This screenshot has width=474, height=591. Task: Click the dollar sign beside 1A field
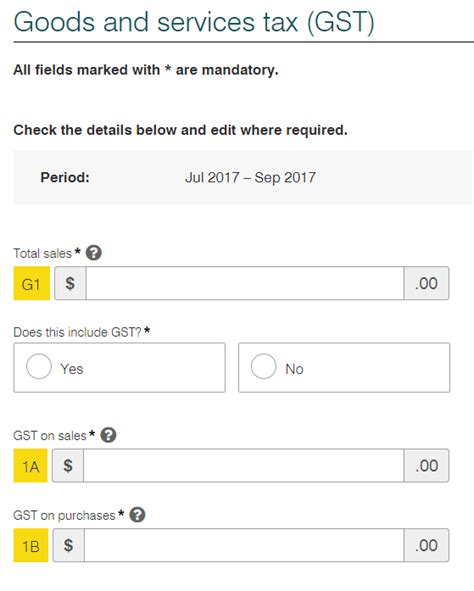[68, 465]
